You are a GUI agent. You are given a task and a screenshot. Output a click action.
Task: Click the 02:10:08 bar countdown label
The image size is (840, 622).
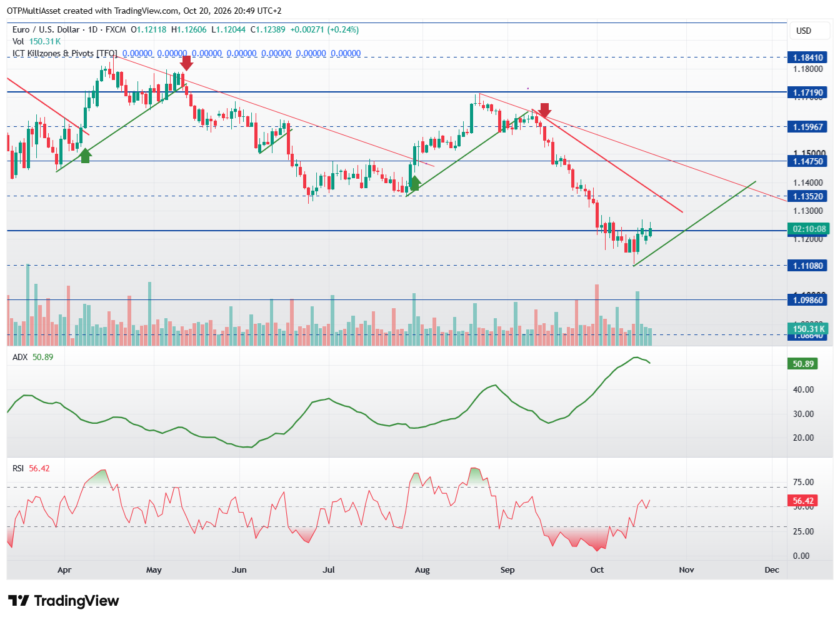(808, 229)
